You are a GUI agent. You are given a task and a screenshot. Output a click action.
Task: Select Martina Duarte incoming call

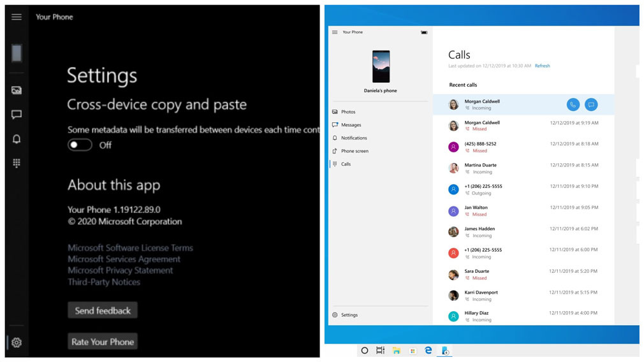[523, 168]
